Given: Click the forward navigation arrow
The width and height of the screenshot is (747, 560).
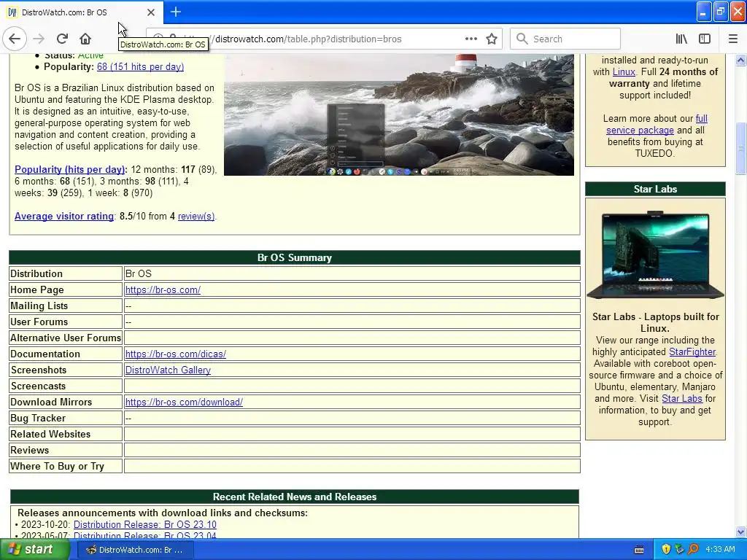Looking at the screenshot, I should (x=39, y=39).
